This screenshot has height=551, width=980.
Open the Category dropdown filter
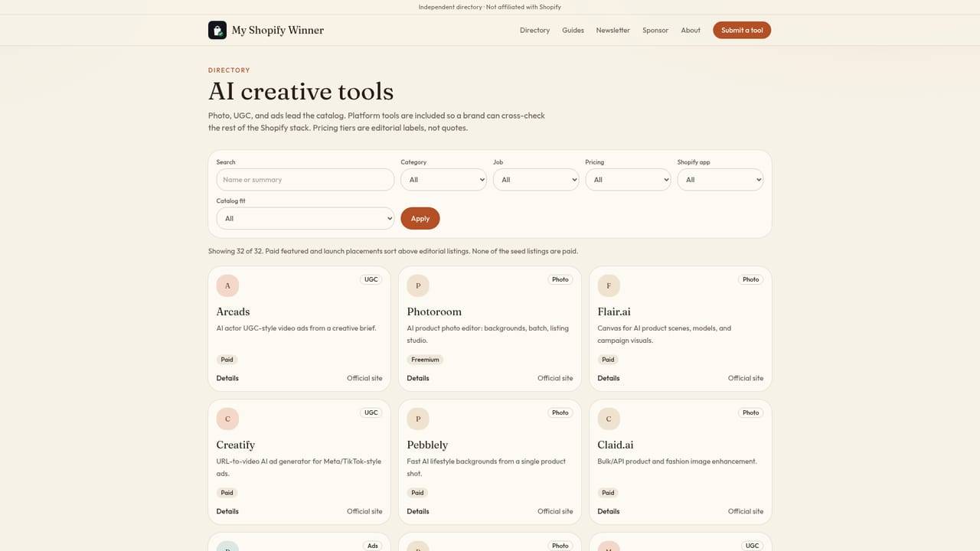(x=443, y=180)
